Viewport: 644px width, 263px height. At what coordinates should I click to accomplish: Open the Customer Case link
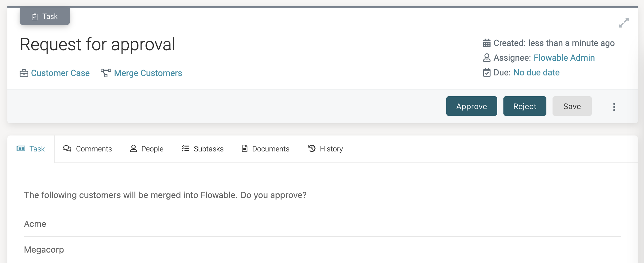[x=60, y=73]
